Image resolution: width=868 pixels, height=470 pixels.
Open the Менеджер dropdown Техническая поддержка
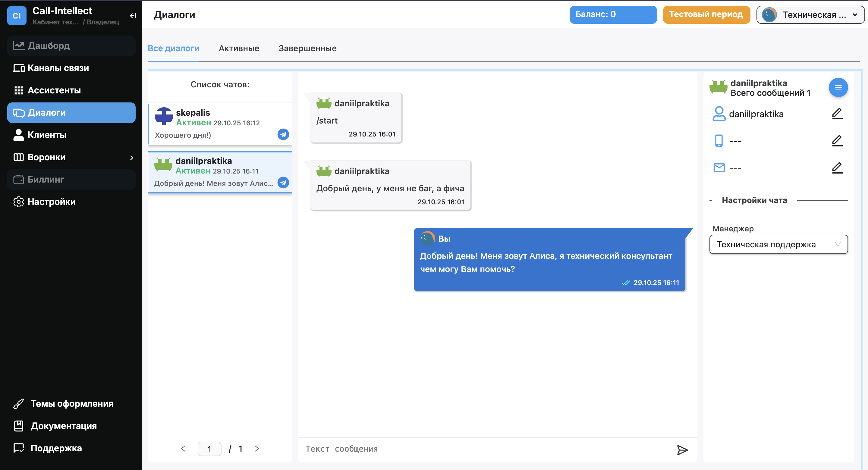click(x=778, y=244)
